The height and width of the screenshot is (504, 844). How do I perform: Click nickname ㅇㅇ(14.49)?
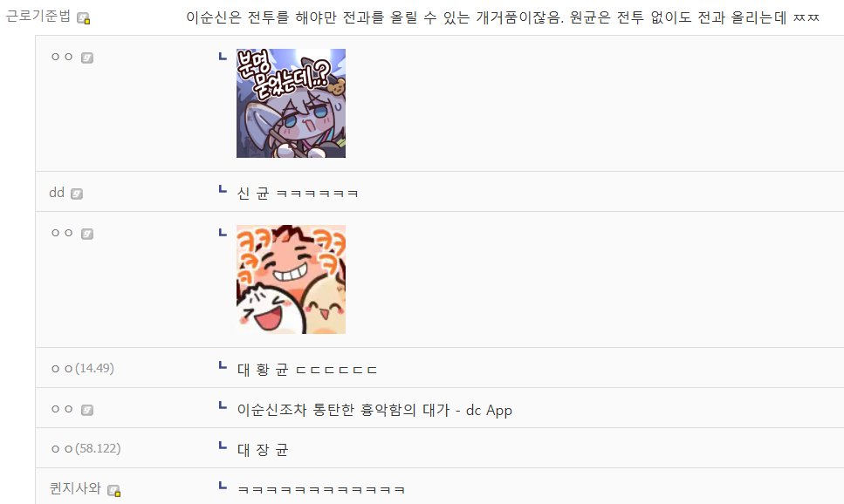click(x=82, y=369)
